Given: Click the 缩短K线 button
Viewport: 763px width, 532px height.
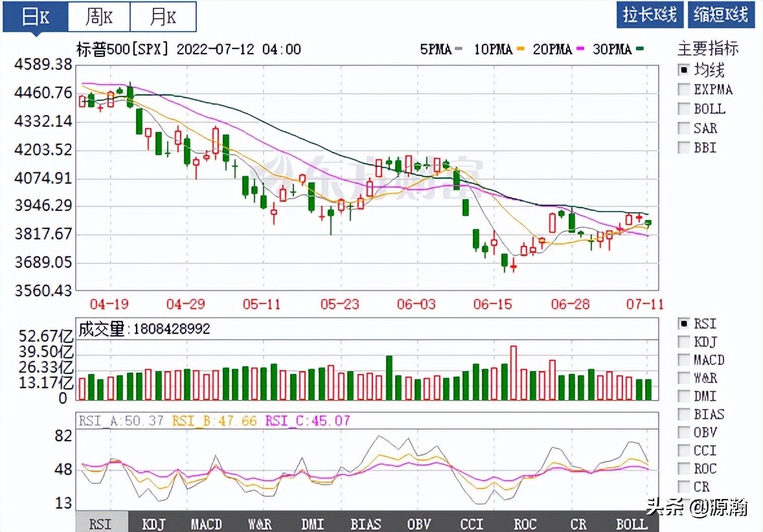Looking at the screenshot, I should pyautogui.click(x=721, y=15).
